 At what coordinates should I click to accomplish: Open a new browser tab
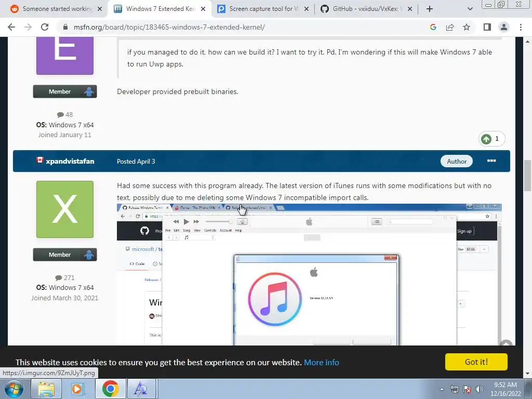click(x=430, y=9)
